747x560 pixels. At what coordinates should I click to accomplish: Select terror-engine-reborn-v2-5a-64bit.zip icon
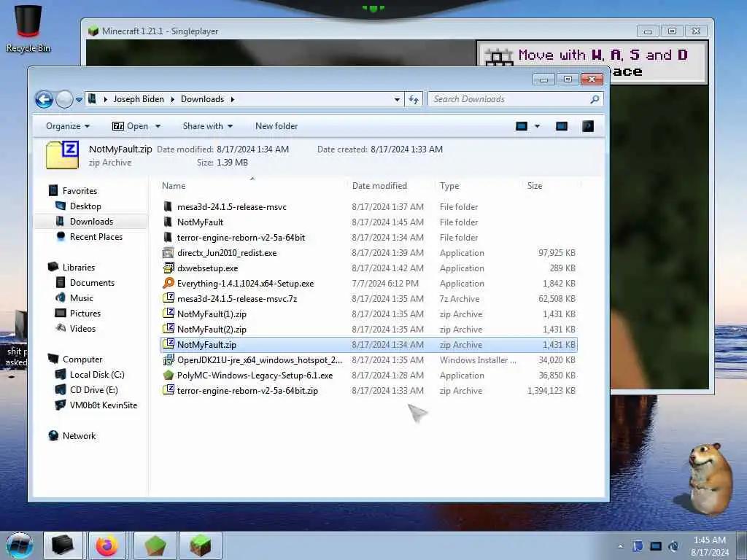[x=169, y=390]
